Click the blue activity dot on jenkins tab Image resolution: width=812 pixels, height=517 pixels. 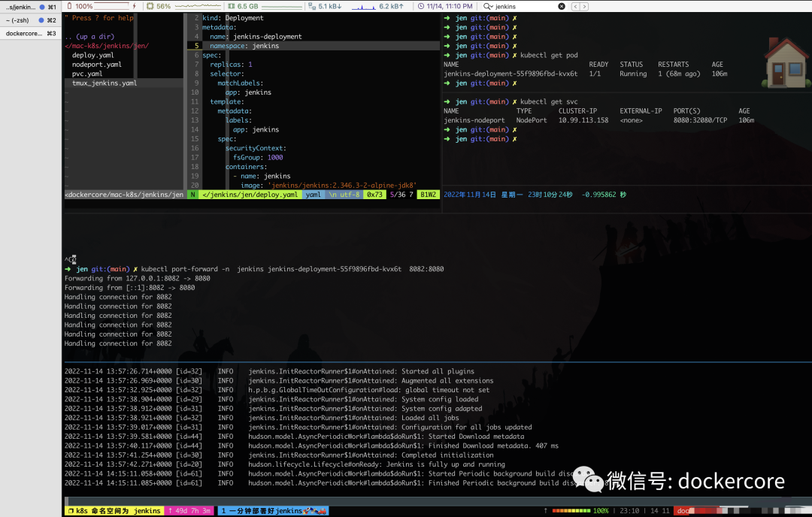point(41,7)
